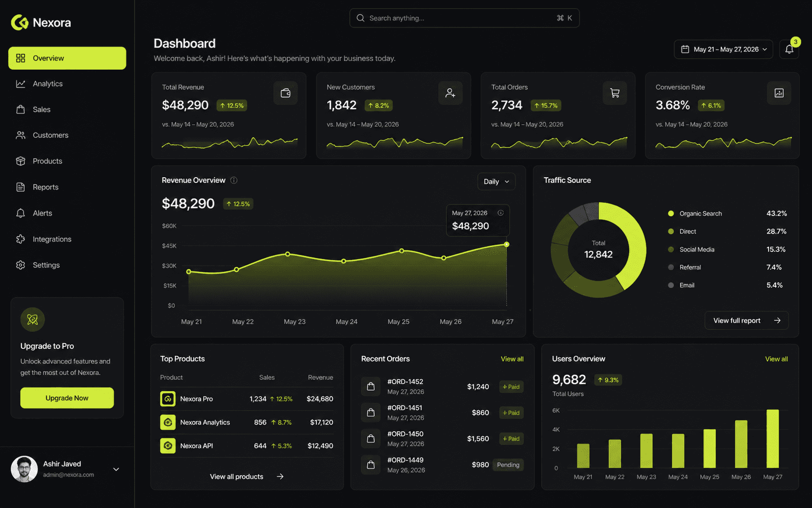Click the chart icon in Conversion Rate card

click(x=779, y=93)
